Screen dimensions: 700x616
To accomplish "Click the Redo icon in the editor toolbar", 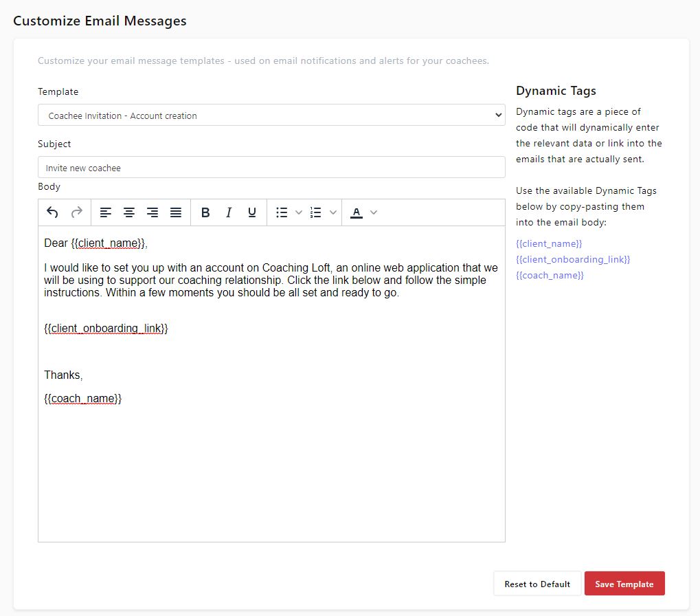I will tap(76, 212).
